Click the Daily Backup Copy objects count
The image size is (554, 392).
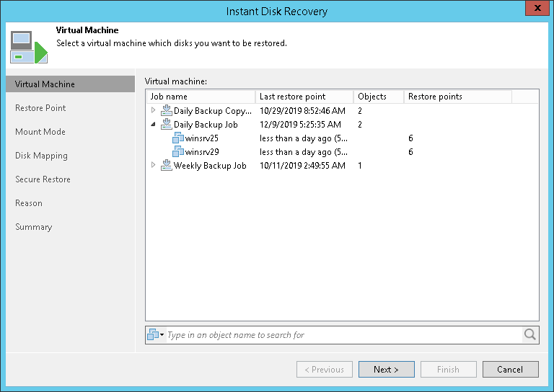pos(360,111)
